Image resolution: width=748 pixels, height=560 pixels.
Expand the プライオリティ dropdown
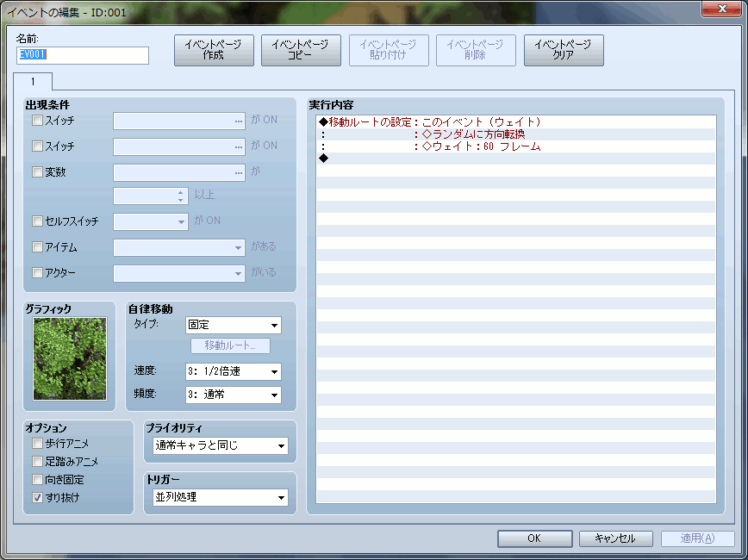click(x=220, y=446)
